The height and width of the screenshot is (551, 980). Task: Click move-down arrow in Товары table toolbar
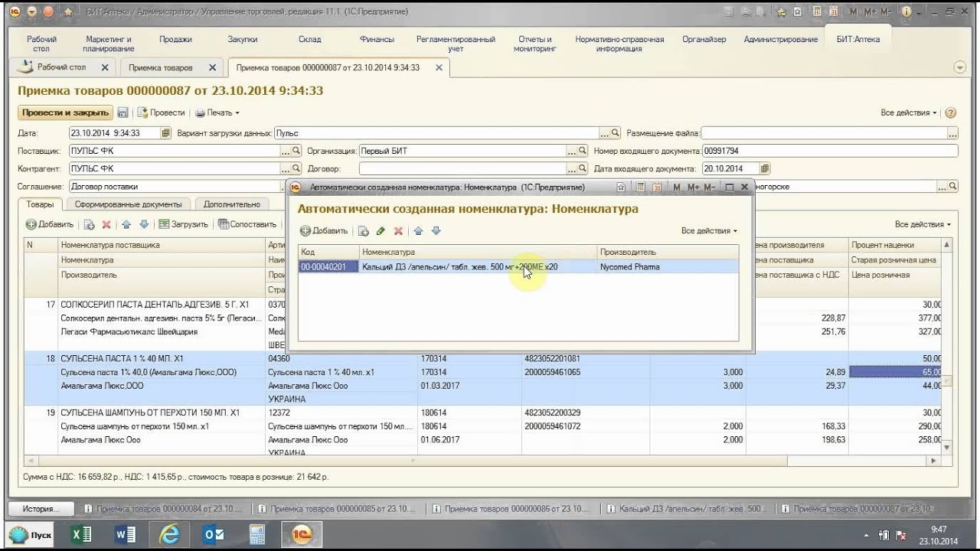click(144, 224)
